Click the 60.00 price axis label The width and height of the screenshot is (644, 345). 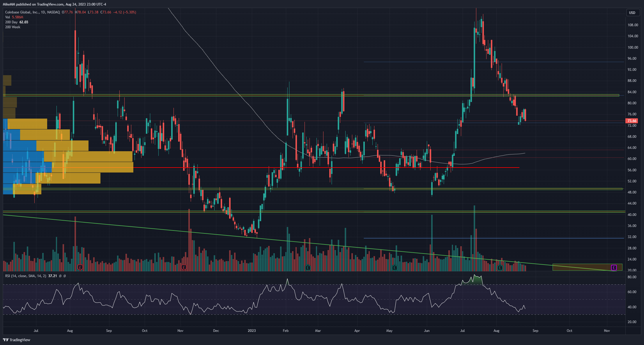[x=632, y=159]
